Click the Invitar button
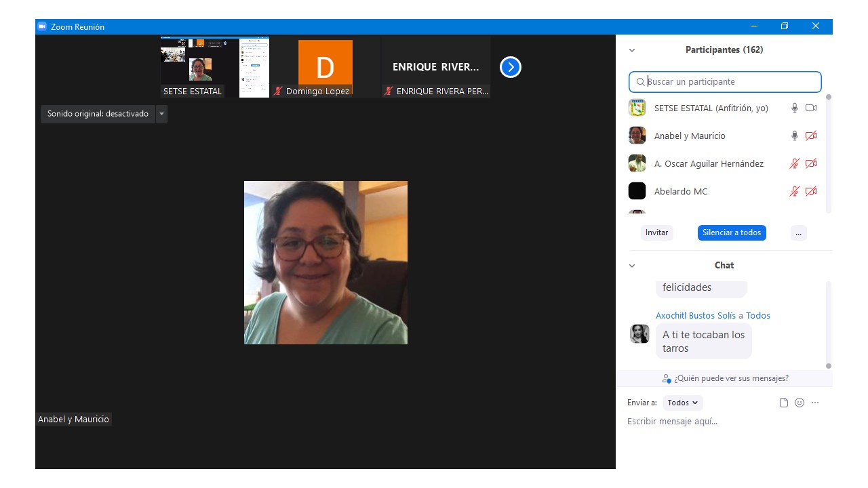This screenshot has width=868, height=488. point(656,232)
